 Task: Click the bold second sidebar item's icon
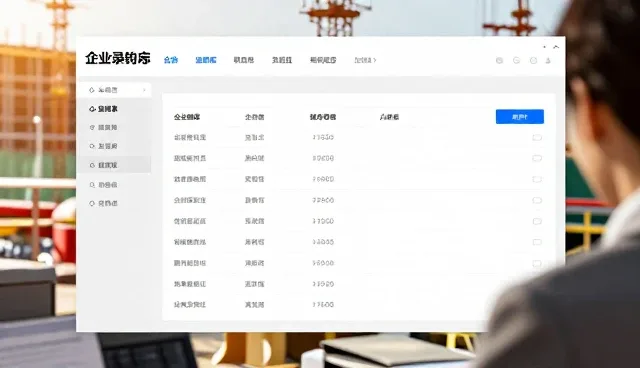click(x=92, y=109)
